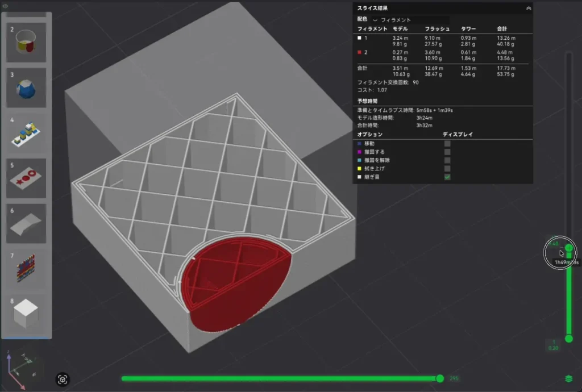Select plate 3 blue polyhedron thumbnail
Viewport: 582px width, 392px height.
[x=26, y=88]
